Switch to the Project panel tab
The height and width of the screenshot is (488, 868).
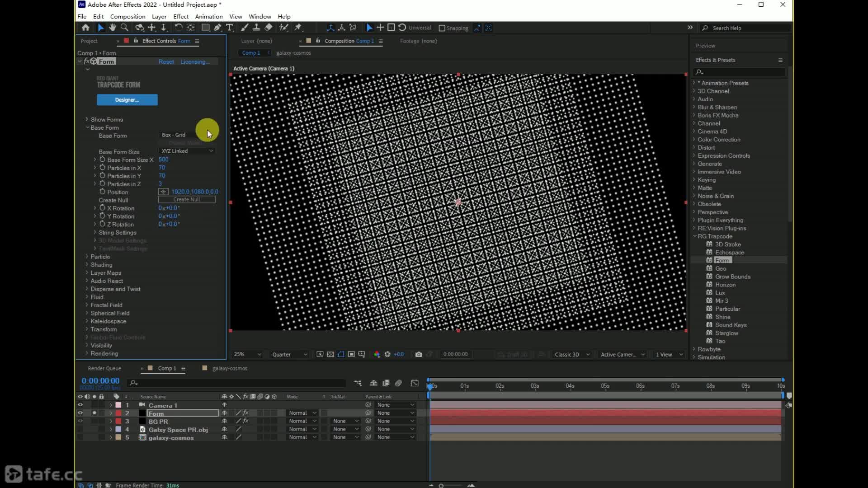tap(89, 41)
